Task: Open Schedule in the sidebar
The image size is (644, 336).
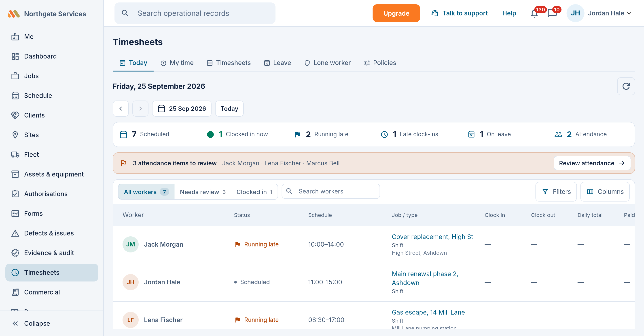Action: click(x=52, y=95)
